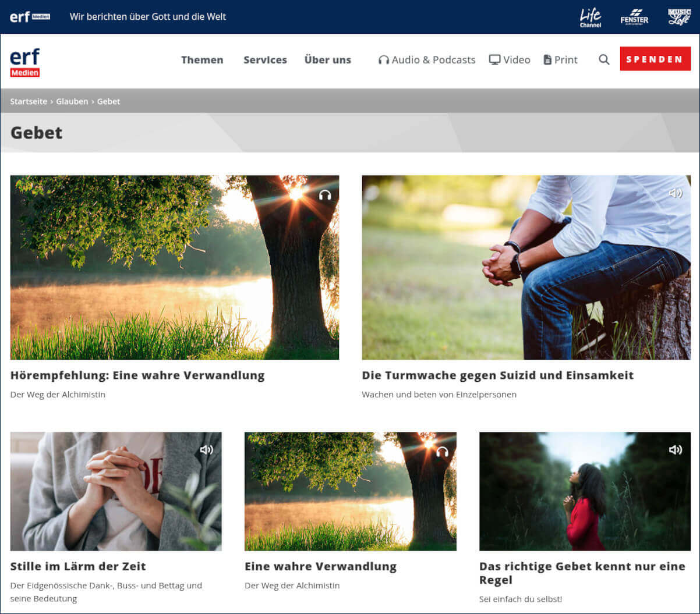
Task: Navigate to Startseite in breadcrumb
Action: (29, 101)
